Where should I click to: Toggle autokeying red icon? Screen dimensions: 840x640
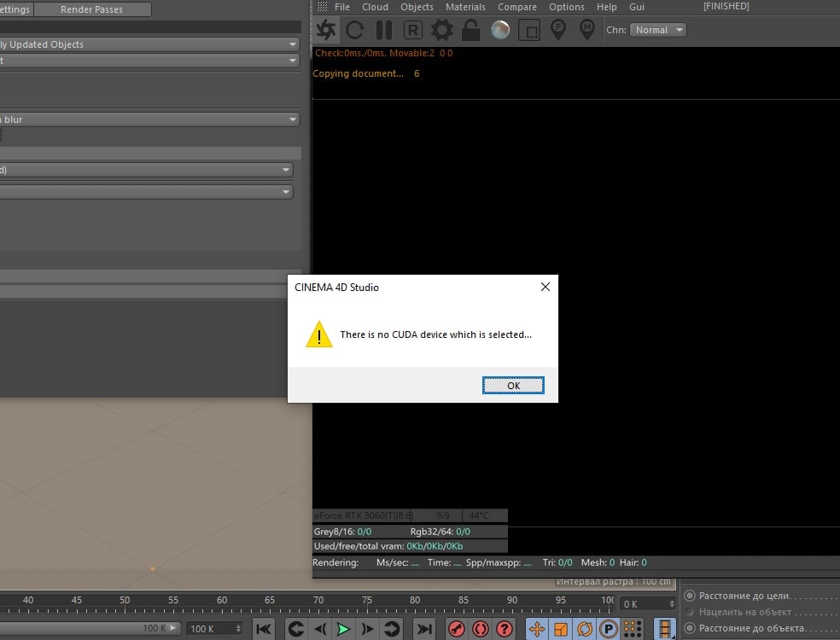481,628
